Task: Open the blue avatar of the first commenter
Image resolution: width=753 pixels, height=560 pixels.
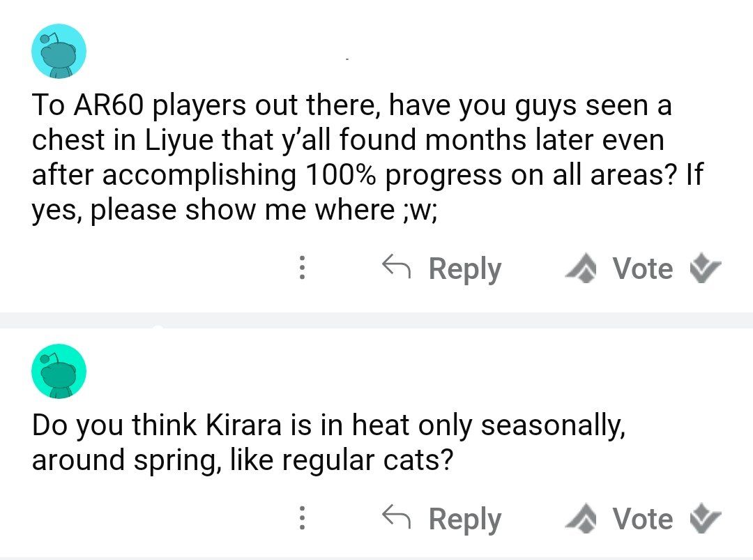Action: coord(59,51)
